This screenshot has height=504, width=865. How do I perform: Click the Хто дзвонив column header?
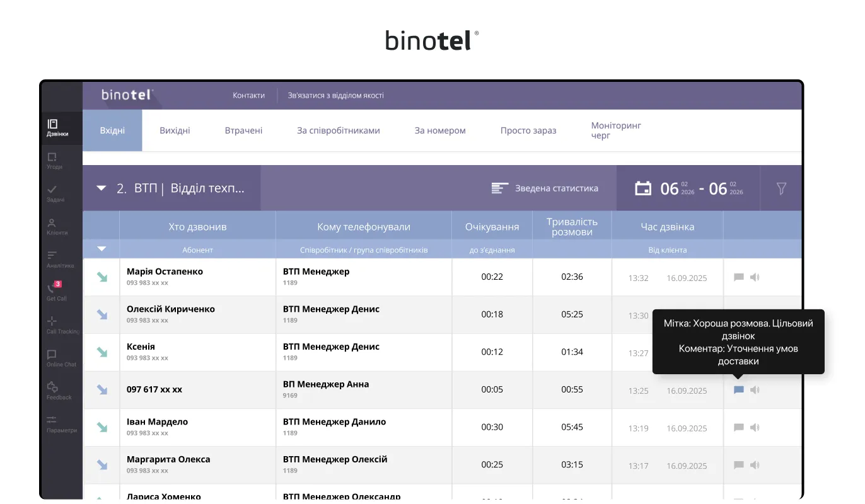[197, 227]
